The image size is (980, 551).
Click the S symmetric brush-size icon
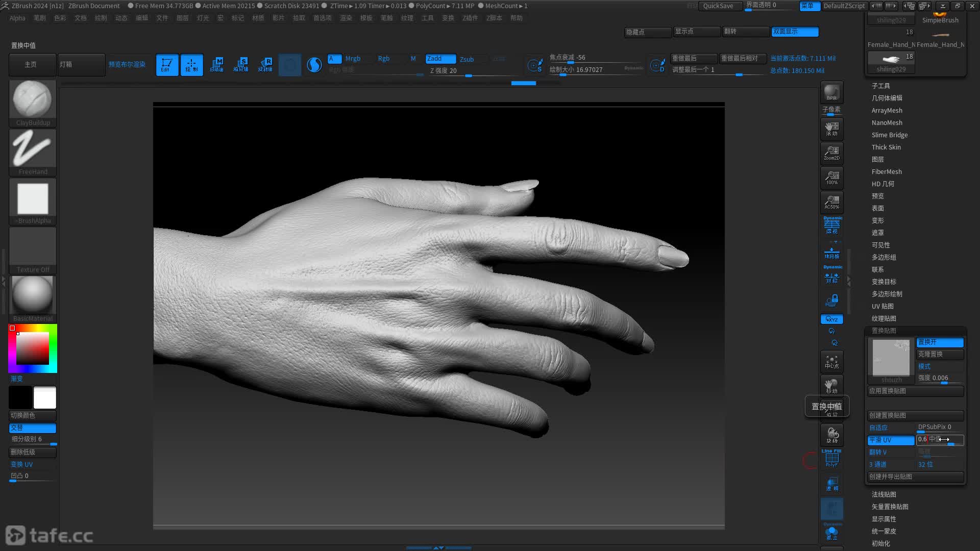(535, 65)
